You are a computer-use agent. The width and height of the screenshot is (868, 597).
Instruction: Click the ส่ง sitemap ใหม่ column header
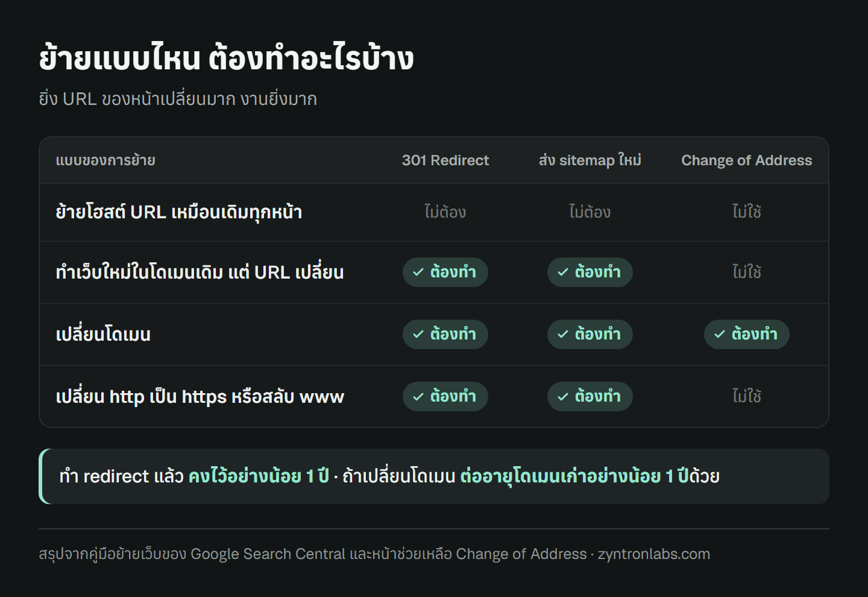(x=590, y=160)
